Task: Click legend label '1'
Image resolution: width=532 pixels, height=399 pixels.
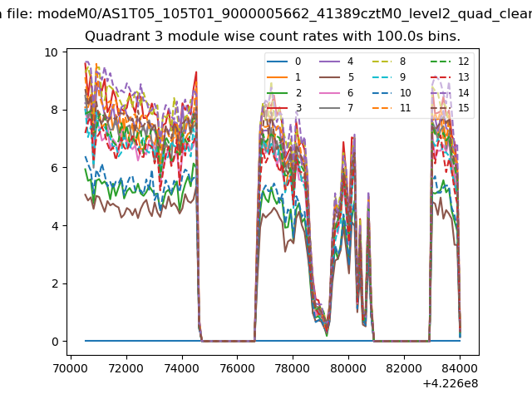Action: 298,77
